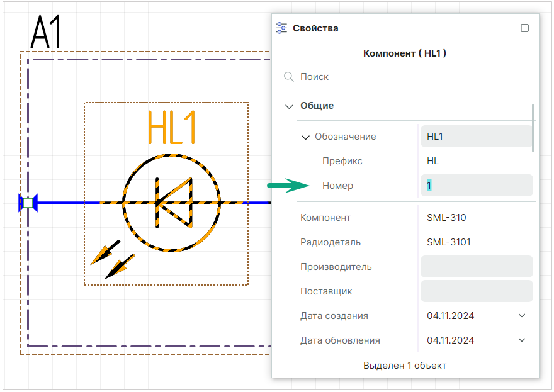This screenshot has width=554, height=392.
Task: Open Дата обновления date dropdown
Action: pos(521,340)
